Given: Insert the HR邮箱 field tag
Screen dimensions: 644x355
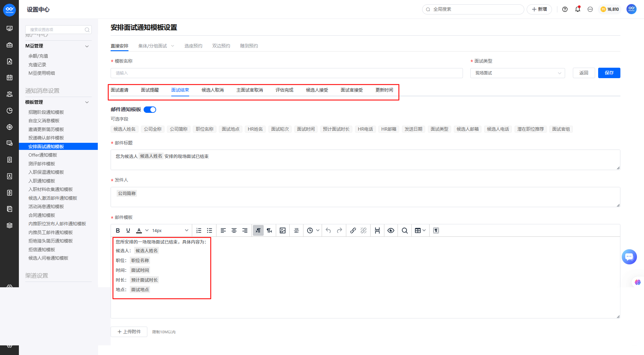Looking at the screenshot, I should click(389, 129).
